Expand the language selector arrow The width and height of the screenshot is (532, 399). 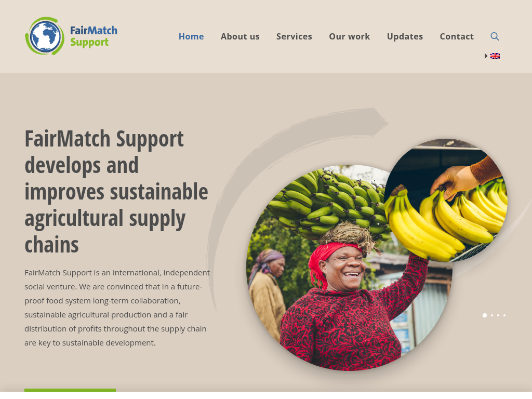point(486,56)
